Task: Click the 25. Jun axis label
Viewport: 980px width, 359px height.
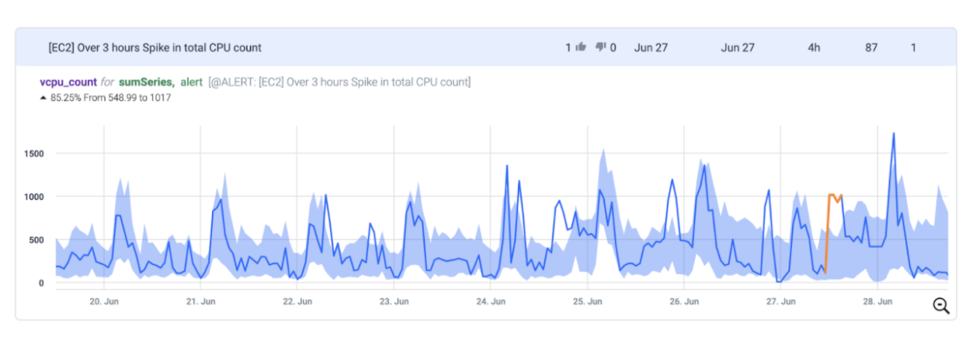Action: [x=587, y=301]
